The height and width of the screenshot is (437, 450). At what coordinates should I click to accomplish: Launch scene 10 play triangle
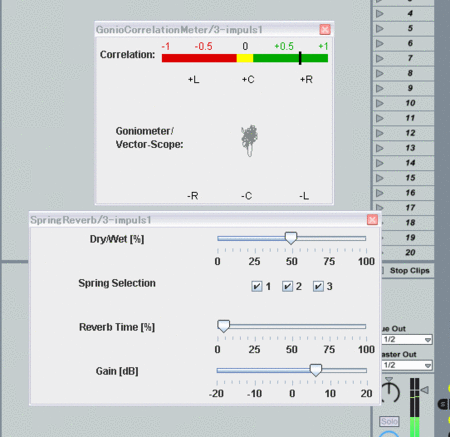point(379,103)
